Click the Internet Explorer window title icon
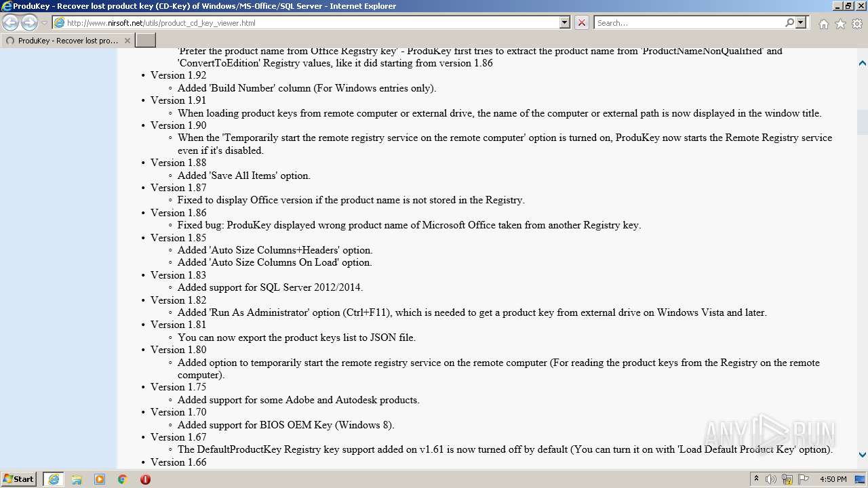The height and width of the screenshot is (488, 868). click(x=7, y=6)
